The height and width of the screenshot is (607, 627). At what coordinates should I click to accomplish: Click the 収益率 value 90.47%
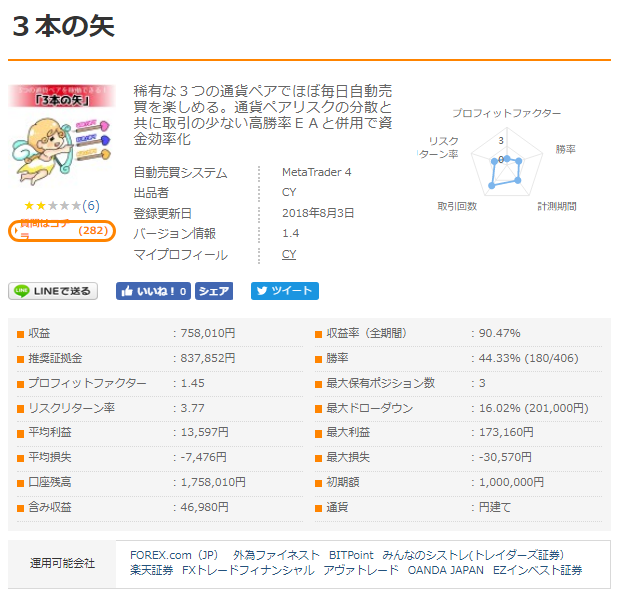point(499,333)
